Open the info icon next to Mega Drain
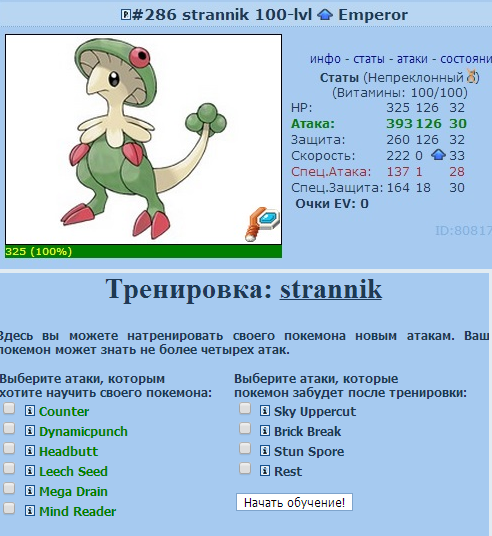The width and height of the screenshot is (492, 536). (30, 491)
